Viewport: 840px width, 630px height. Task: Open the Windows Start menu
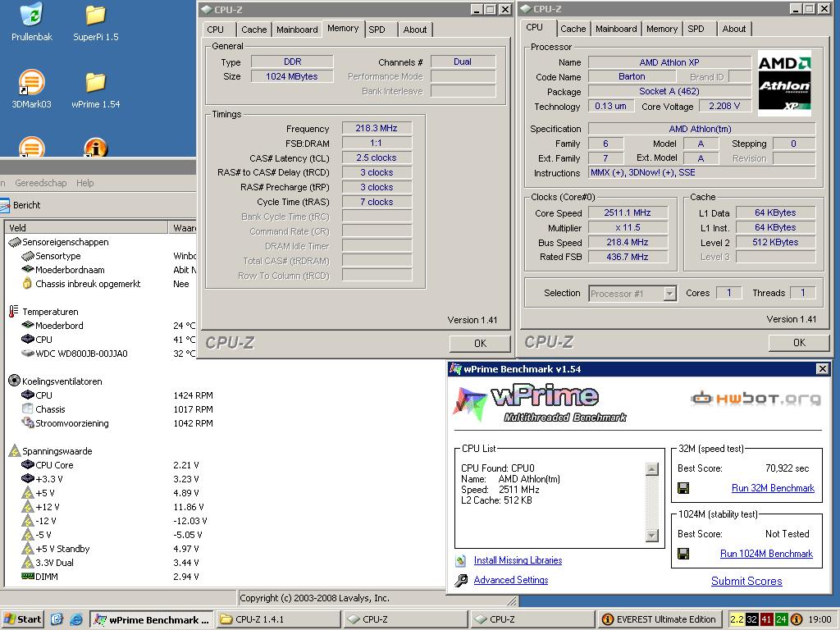click(x=22, y=619)
